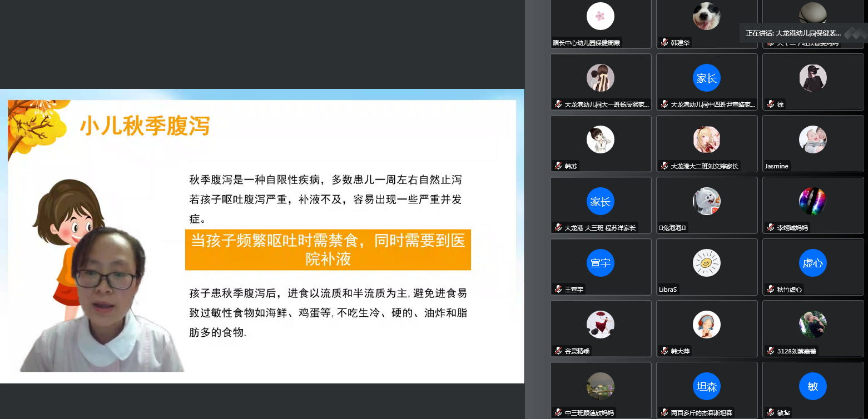
Task: Select the headphone girl avatar of 韩大萍
Action: click(x=707, y=325)
